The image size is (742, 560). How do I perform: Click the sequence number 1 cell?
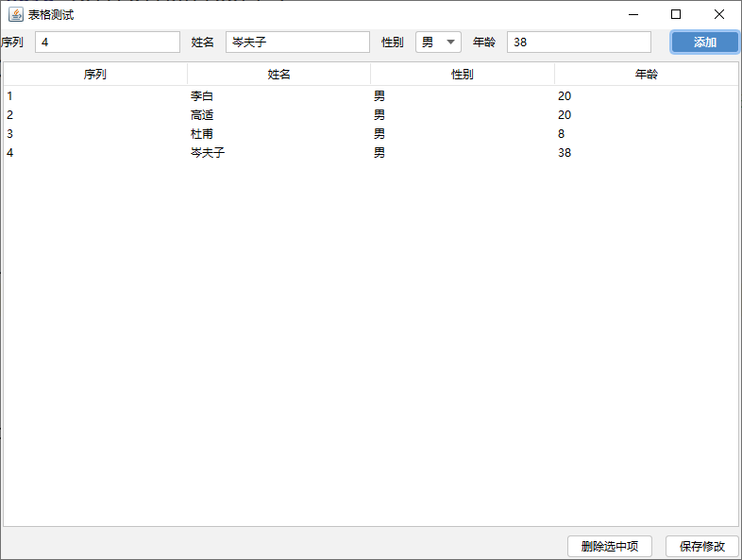(95, 96)
